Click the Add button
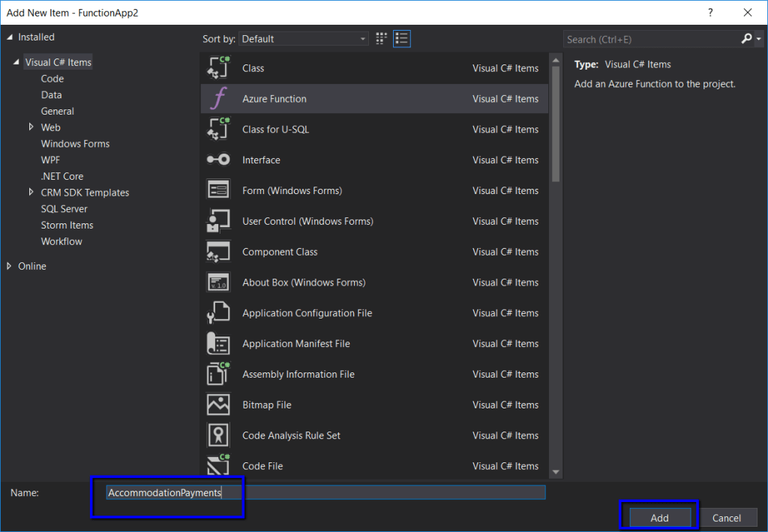The image size is (768, 532). point(659,518)
